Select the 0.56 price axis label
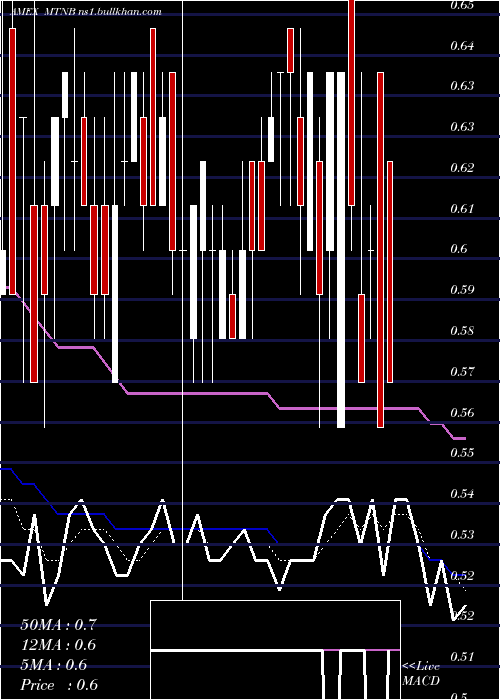500x700 pixels. click(462, 412)
